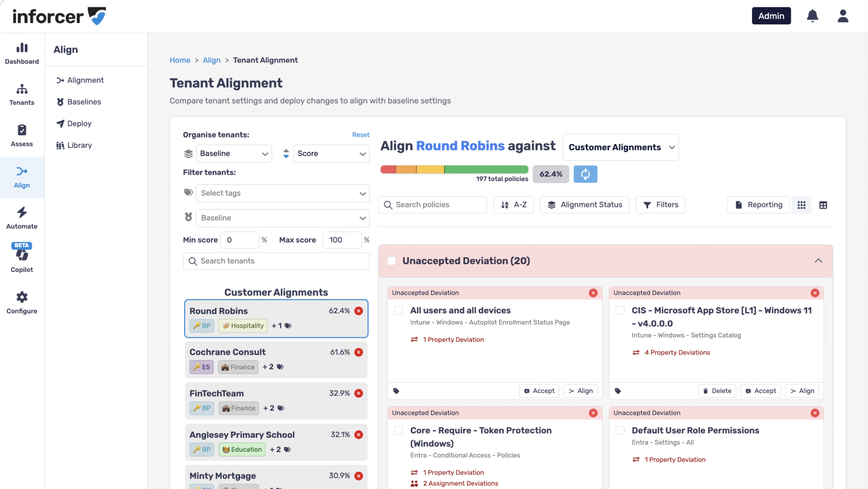
Task: Select the FinTechTeam tenant card
Action: [276, 401]
